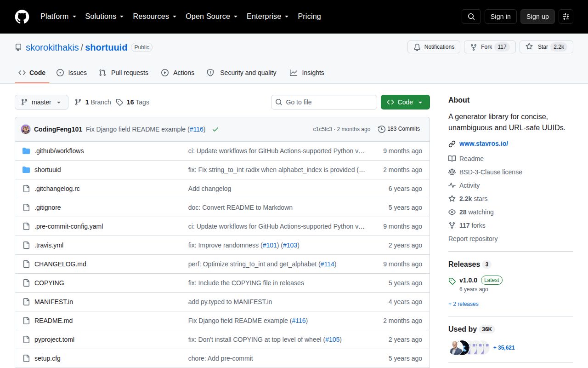The width and height of the screenshot is (588, 368).
Task: Switch to the Security and quality tab
Action: click(x=242, y=73)
